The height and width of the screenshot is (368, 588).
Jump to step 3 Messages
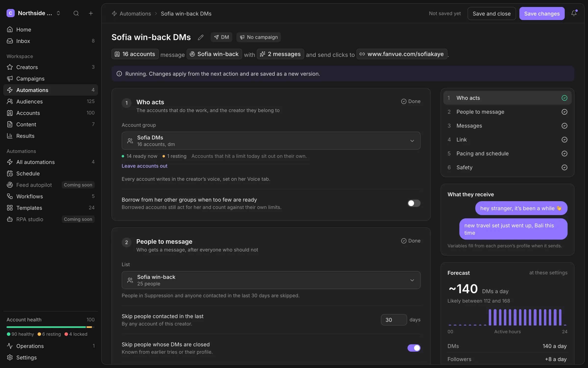(x=507, y=126)
